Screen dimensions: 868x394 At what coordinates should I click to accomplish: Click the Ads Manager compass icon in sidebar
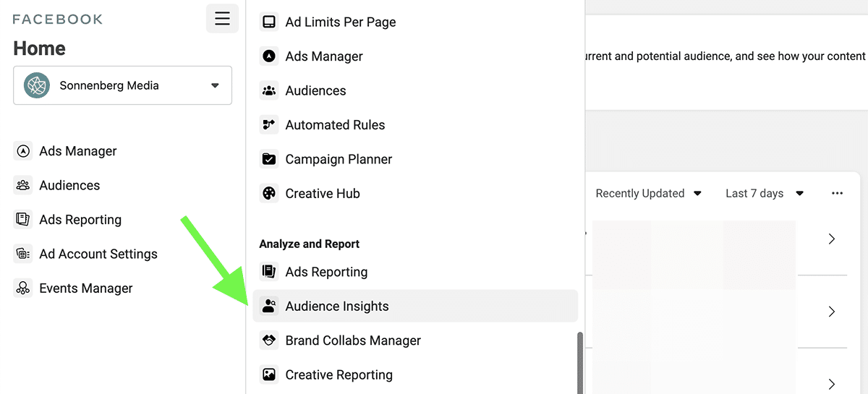pos(23,151)
